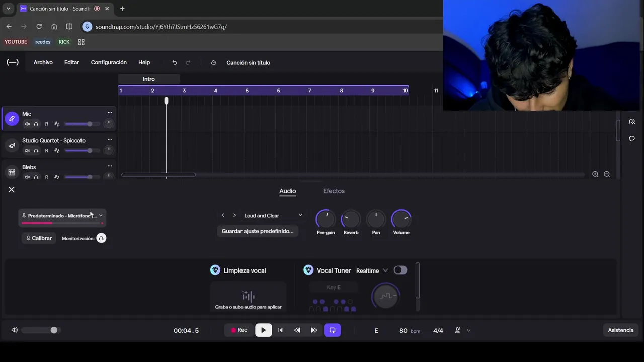The height and width of the screenshot is (362, 644).
Task: Open the Archivo menu
Action: pos(43,62)
